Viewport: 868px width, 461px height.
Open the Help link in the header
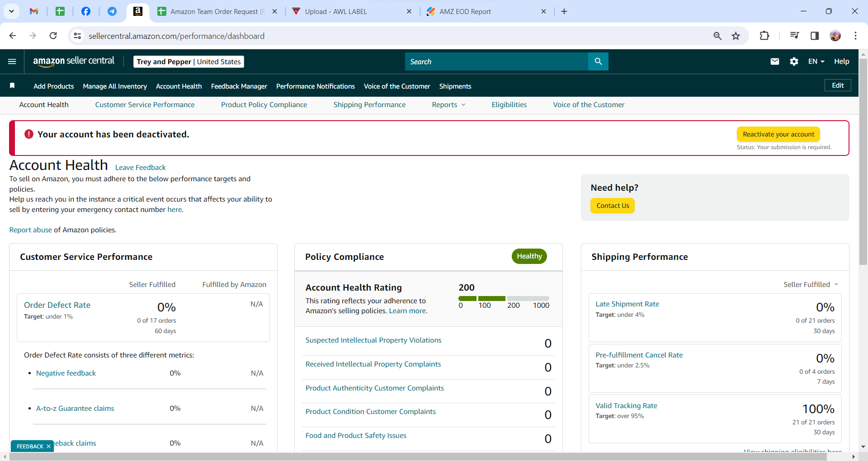842,61
